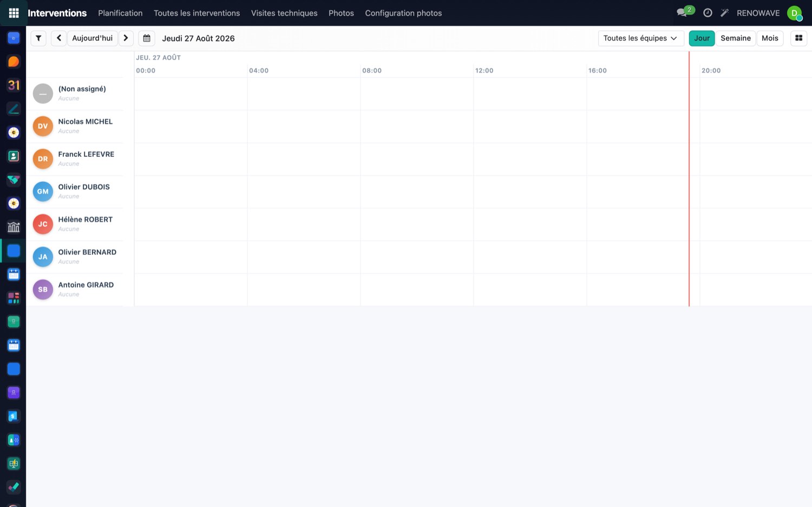Click the blue 'JA' avatar
Image resolution: width=812 pixels, height=507 pixels.
click(x=43, y=257)
